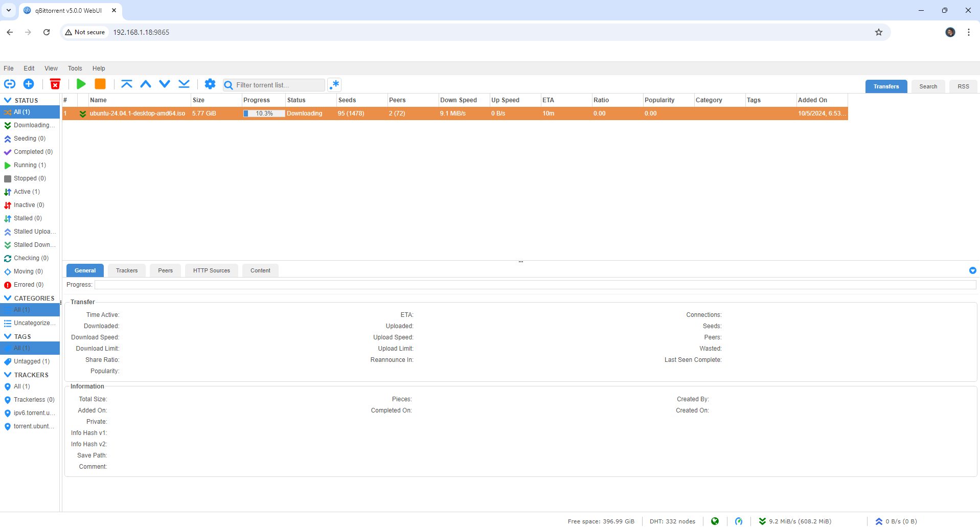Select Trackerless (0) tracker filter

click(30, 400)
